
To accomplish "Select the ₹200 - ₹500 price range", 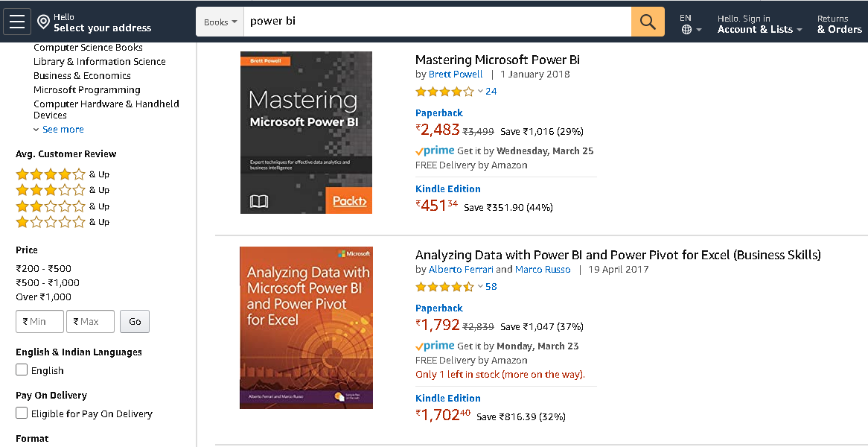I will tap(44, 268).
